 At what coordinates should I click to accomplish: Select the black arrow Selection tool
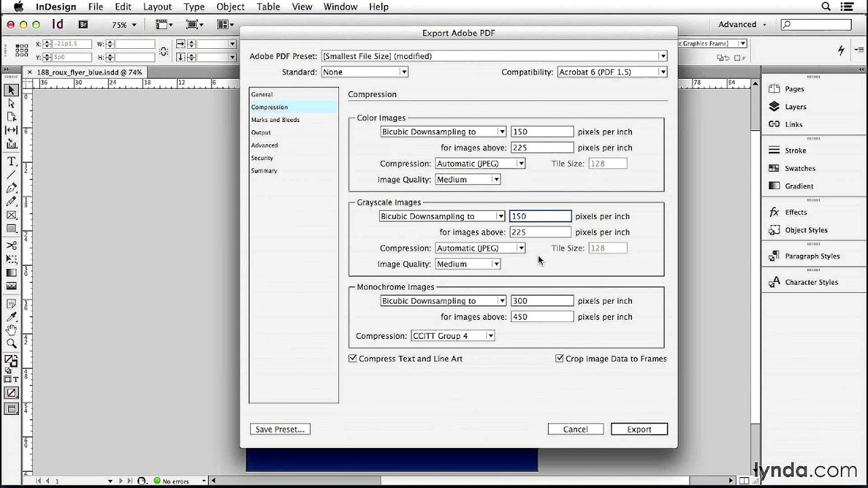[x=12, y=90]
